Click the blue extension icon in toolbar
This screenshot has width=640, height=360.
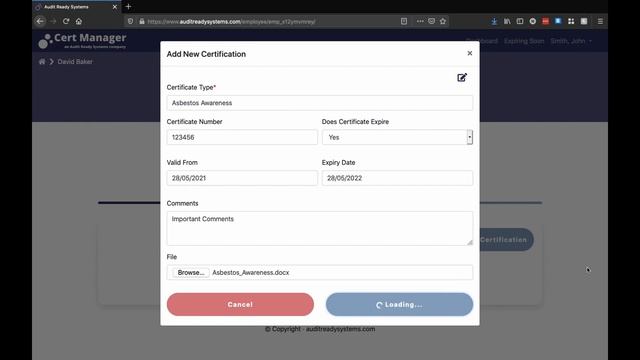click(558, 21)
